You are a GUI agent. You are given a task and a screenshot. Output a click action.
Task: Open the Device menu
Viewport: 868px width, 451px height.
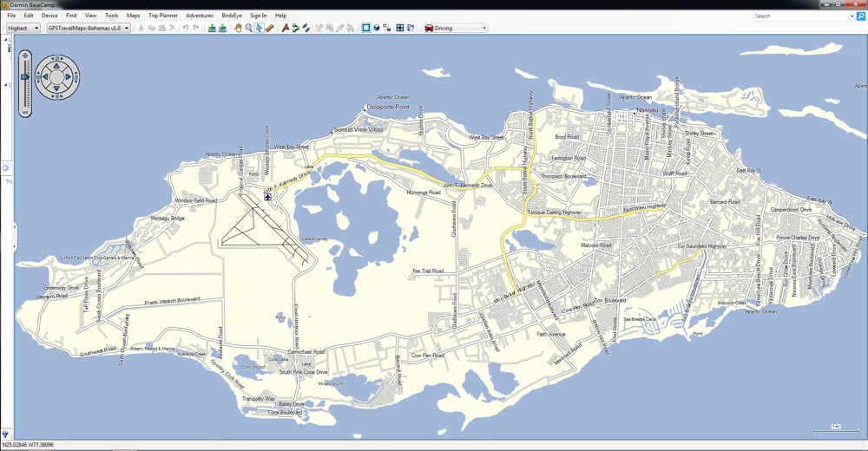(x=49, y=16)
